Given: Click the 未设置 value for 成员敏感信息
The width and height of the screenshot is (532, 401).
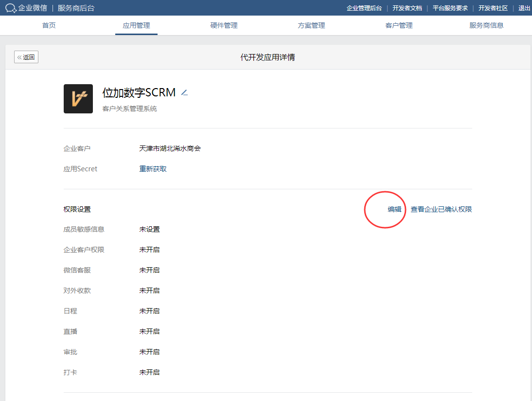Looking at the screenshot, I should [150, 229].
